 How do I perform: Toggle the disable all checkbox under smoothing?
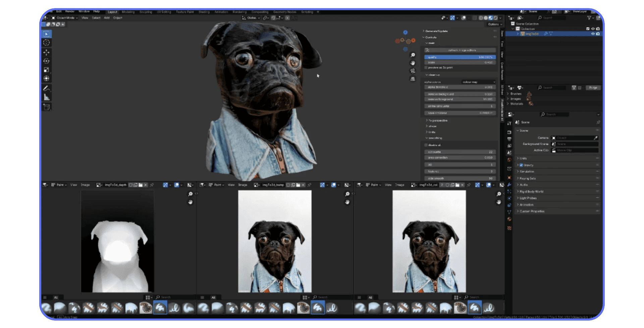coord(426,145)
